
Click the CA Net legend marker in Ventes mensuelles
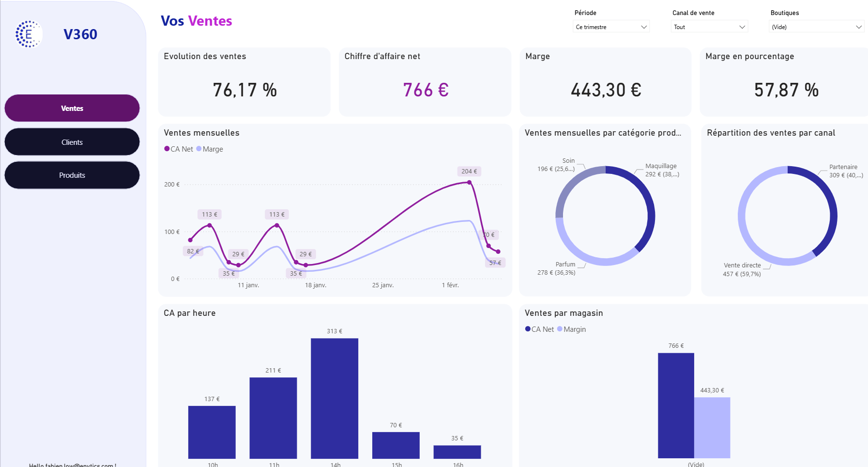[167, 149]
